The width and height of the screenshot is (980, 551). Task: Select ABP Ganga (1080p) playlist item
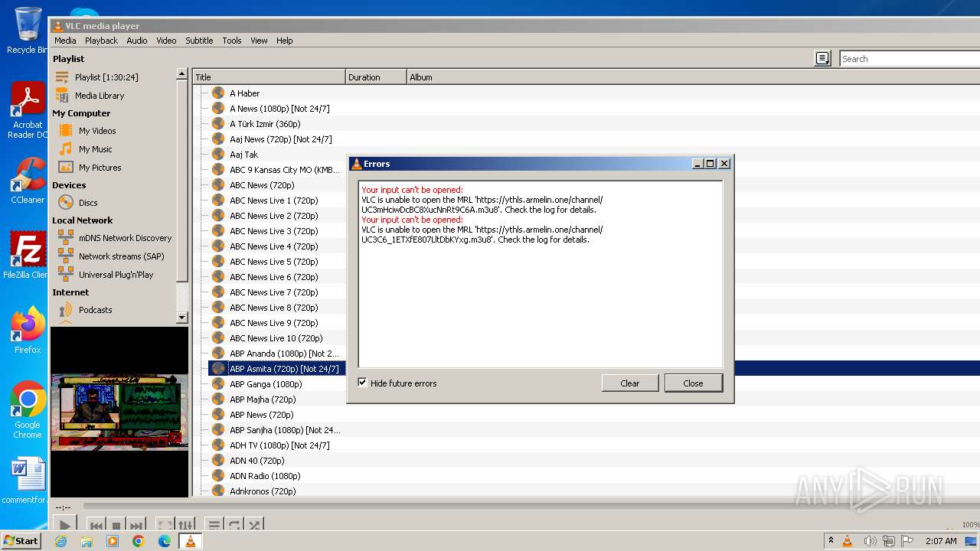[266, 384]
